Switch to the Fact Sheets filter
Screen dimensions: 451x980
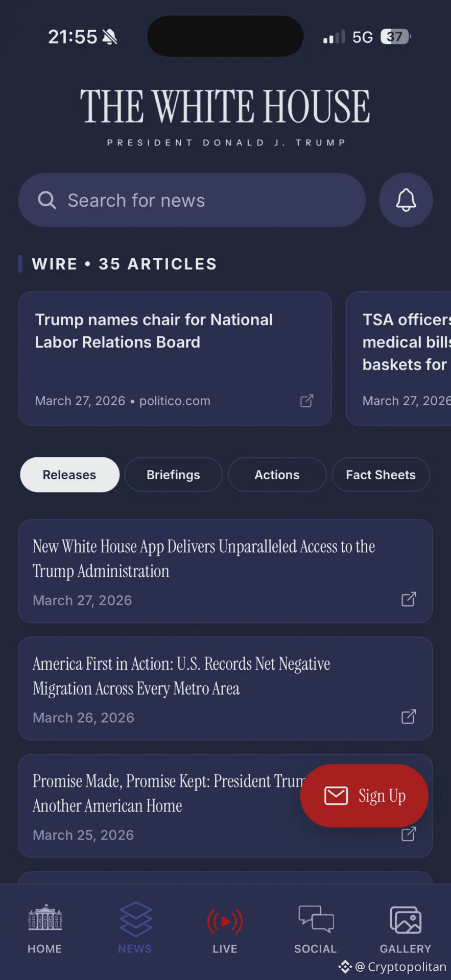(x=381, y=475)
